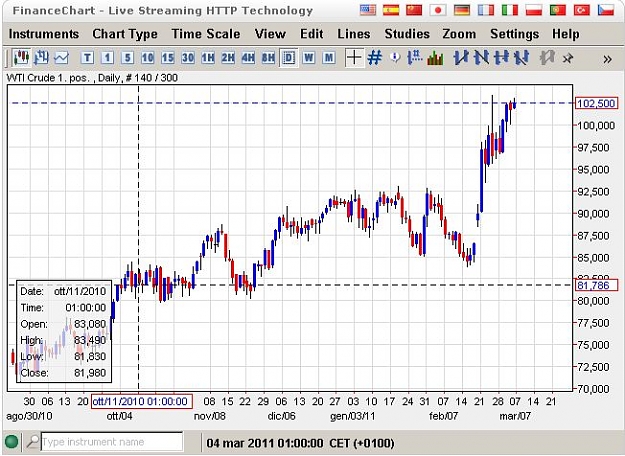Open the Chart Type menu
The width and height of the screenshot is (625, 456).
coord(125,34)
